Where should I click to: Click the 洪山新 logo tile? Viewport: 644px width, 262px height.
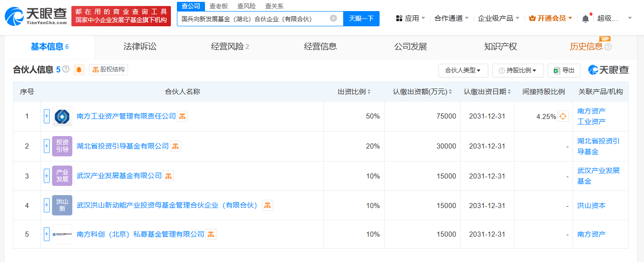pos(62,205)
